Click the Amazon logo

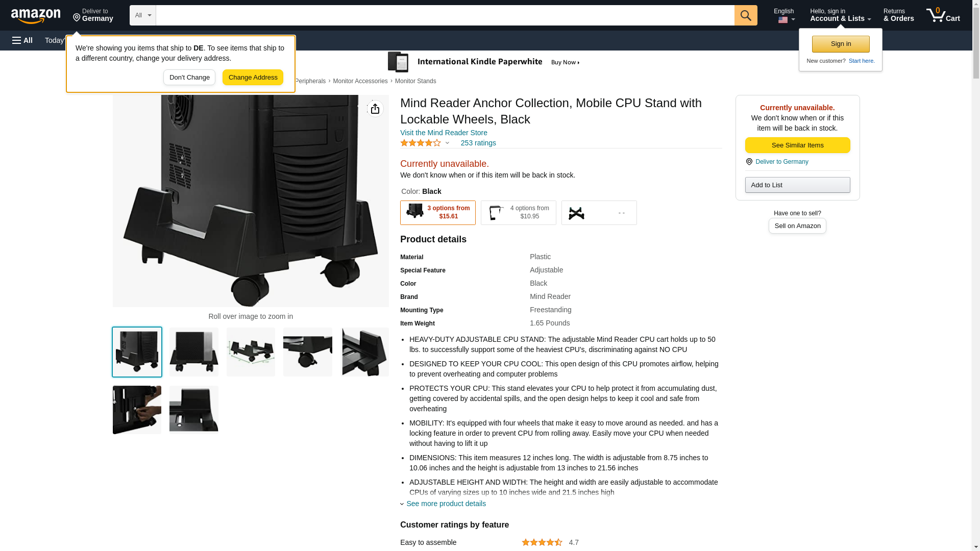[x=36, y=16]
